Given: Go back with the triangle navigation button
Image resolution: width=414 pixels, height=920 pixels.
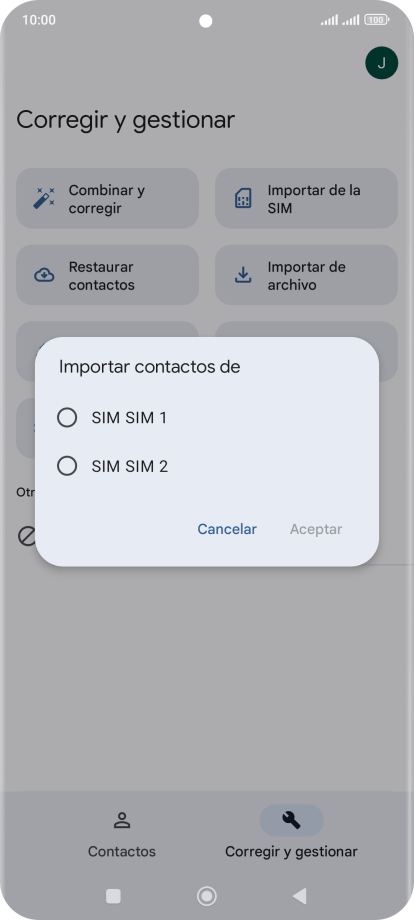Looking at the screenshot, I should 300,896.
